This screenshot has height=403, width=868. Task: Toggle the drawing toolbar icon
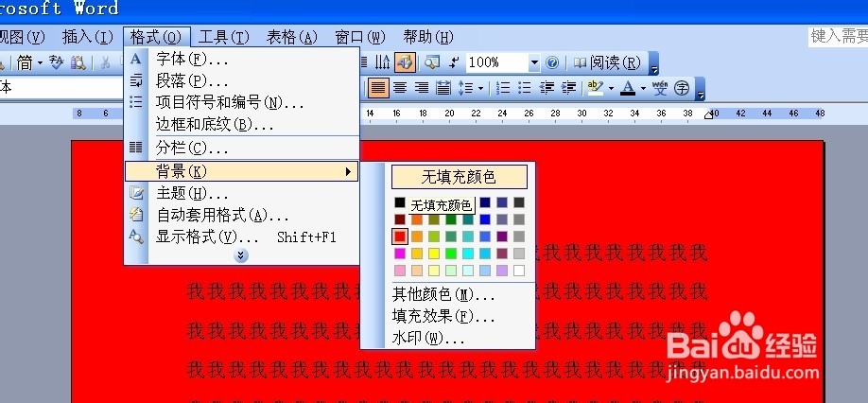pos(405,62)
